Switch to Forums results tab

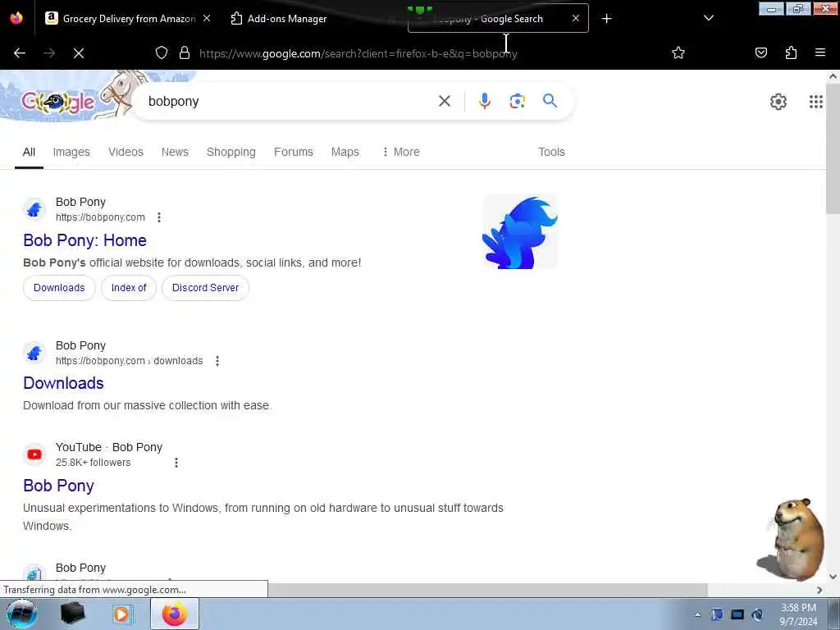pos(294,152)
